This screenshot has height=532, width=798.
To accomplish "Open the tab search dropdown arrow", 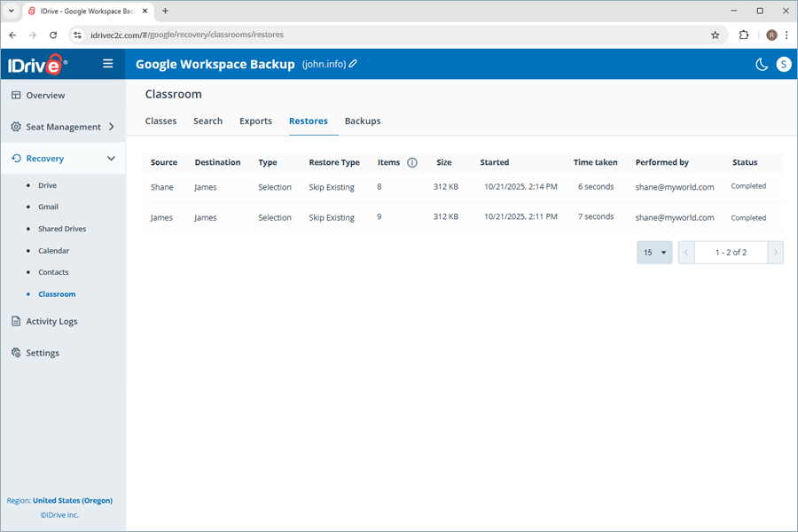I will (x=11, y=11).
